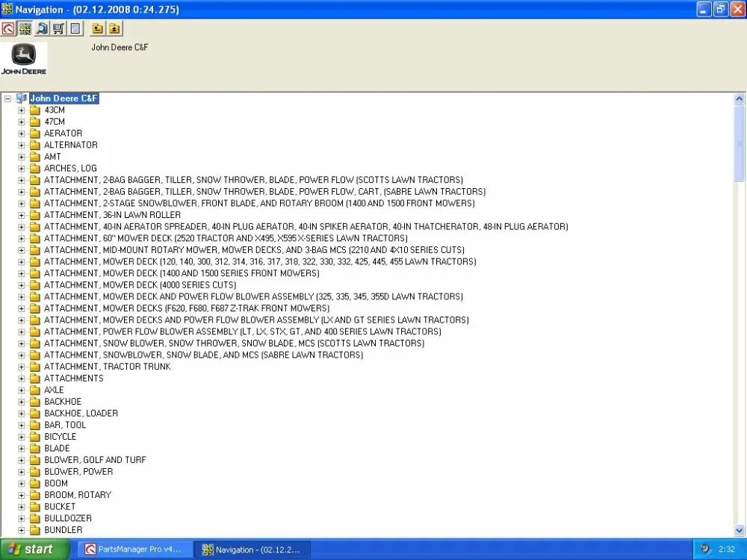The height and width of the screenshot is (560, 747).
Task: Click the folder icon of BAR, TOOL
Action: tap(35, 425)
